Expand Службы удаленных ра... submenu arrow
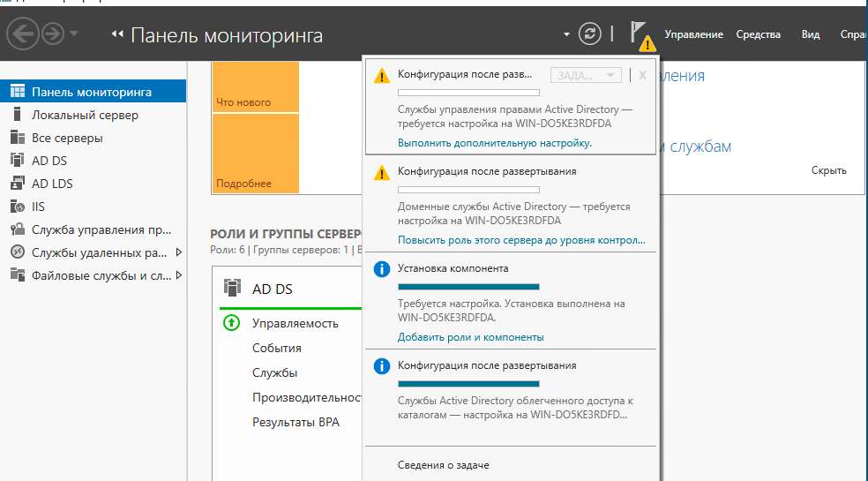 (x=179, y=252)
